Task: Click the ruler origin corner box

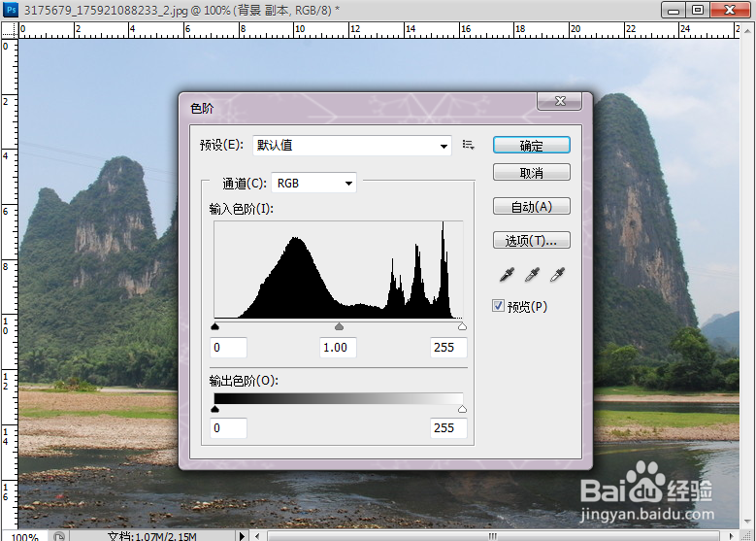Action: pyautogui.click(x=10, y=30)
